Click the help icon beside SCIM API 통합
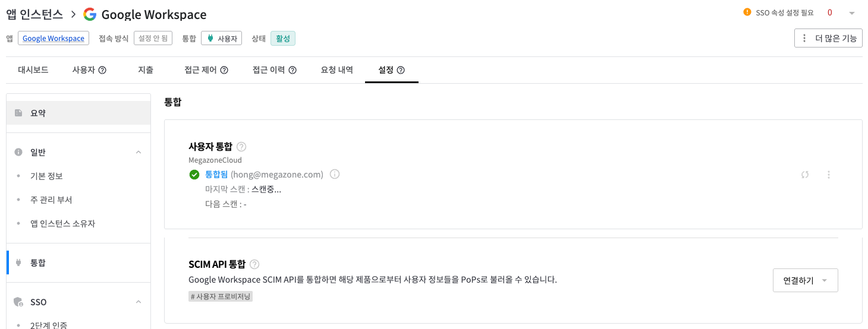 (254, 264)
